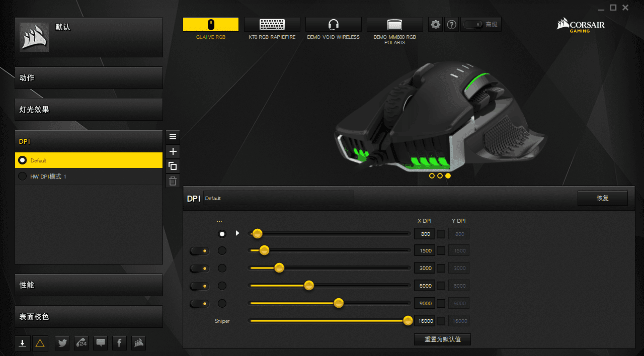Click the 默认 profile sails icon
The height and width of the screenshot is (356, 644).
pos(34,37)
